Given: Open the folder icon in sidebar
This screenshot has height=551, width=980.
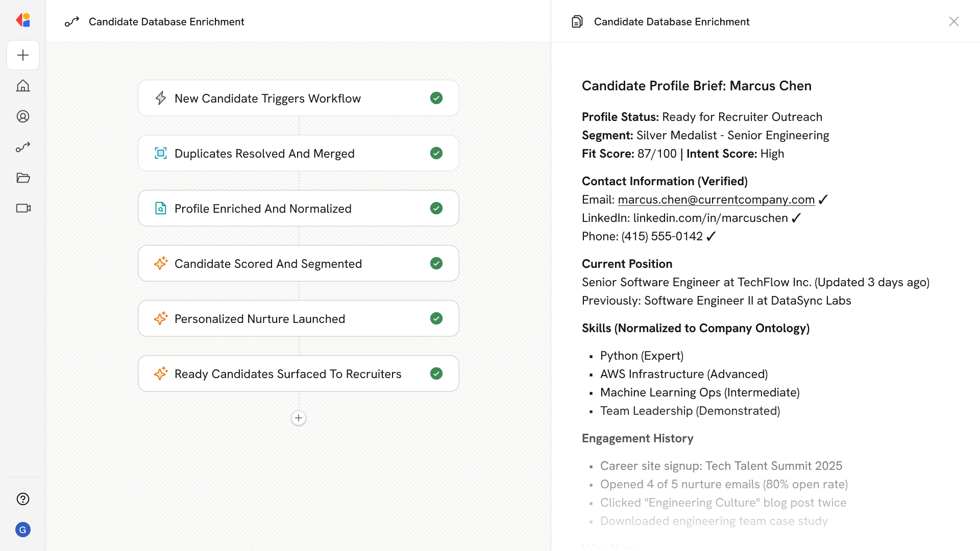Looking at the screenshot, I should point(23,178).
